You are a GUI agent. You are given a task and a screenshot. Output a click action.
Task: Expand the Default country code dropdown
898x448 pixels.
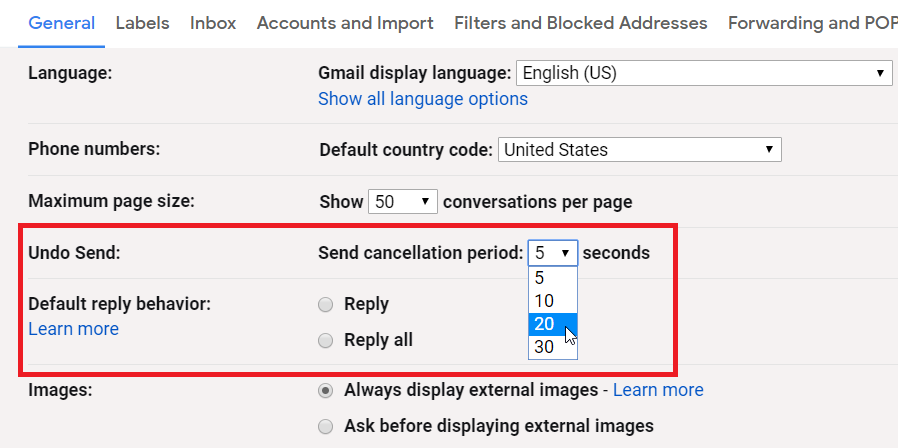click(640, 150)
